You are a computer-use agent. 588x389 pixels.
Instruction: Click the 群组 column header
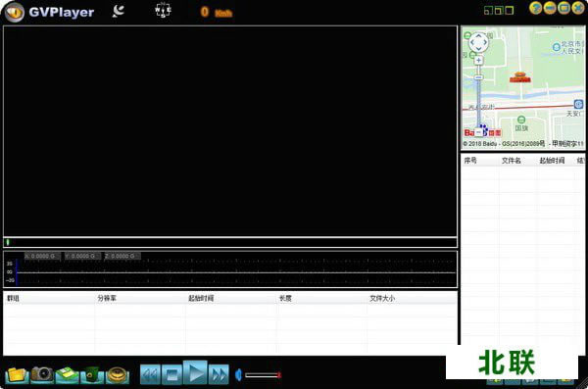point(13,298)
